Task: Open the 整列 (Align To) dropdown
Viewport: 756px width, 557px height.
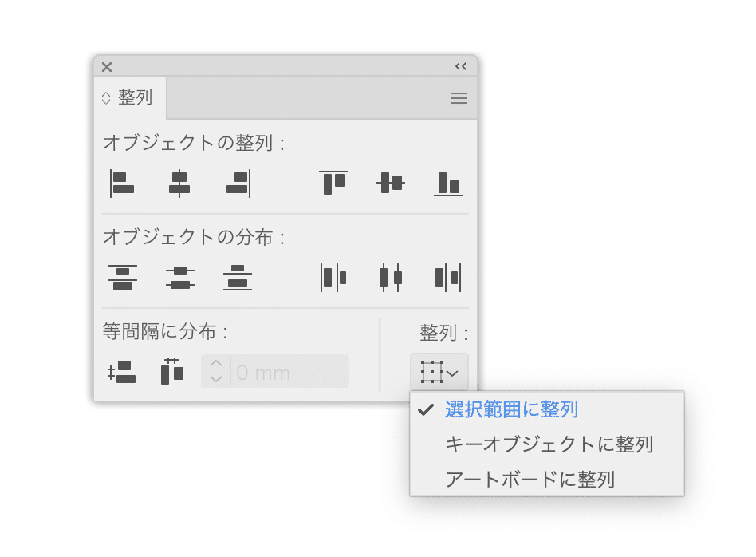Action: click(439, 371)
